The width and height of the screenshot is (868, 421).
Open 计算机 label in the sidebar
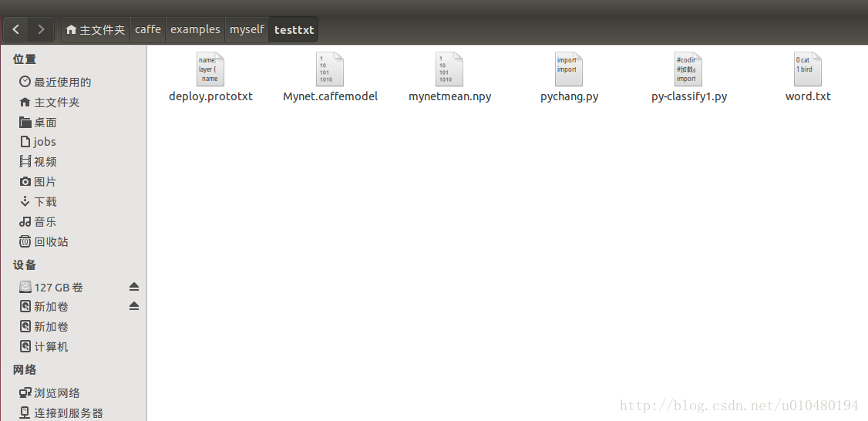tap(52, 346)
